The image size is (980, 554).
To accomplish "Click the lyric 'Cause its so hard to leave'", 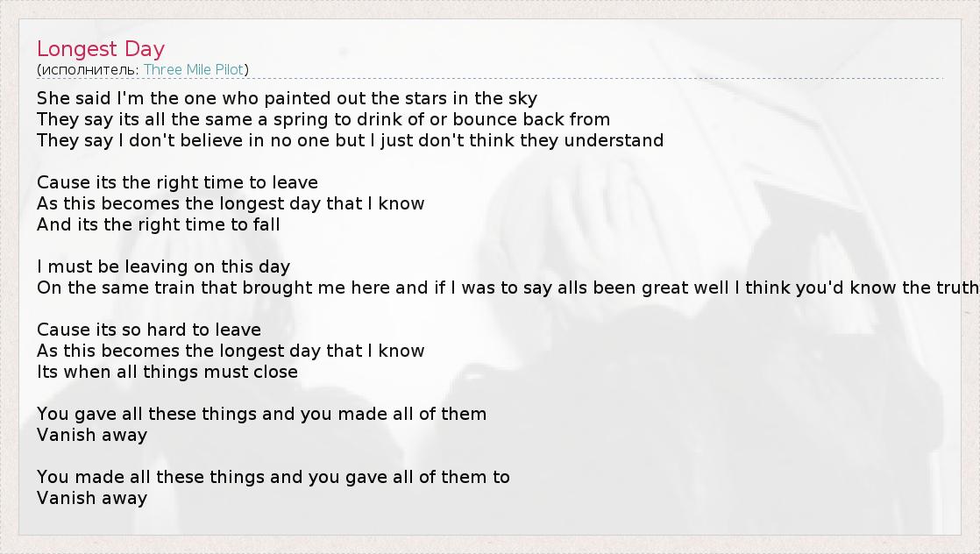I will pos(149,330).
